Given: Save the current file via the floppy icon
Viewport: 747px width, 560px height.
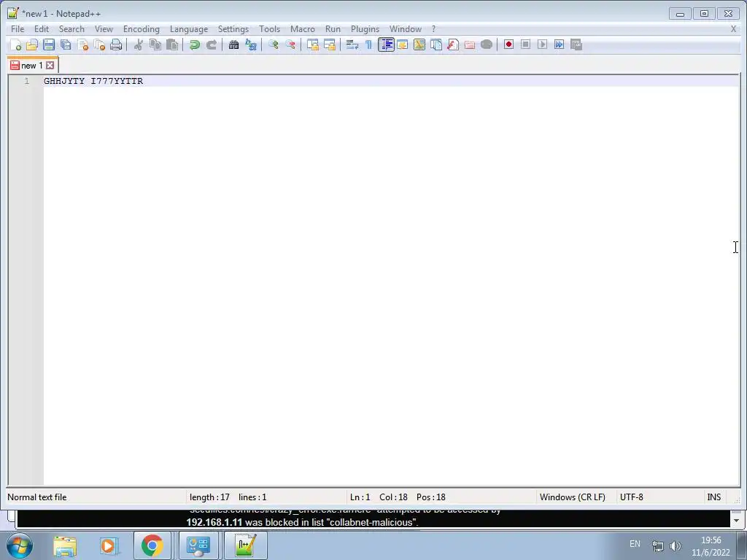Looking at the screenshot, I should point(49,44).
